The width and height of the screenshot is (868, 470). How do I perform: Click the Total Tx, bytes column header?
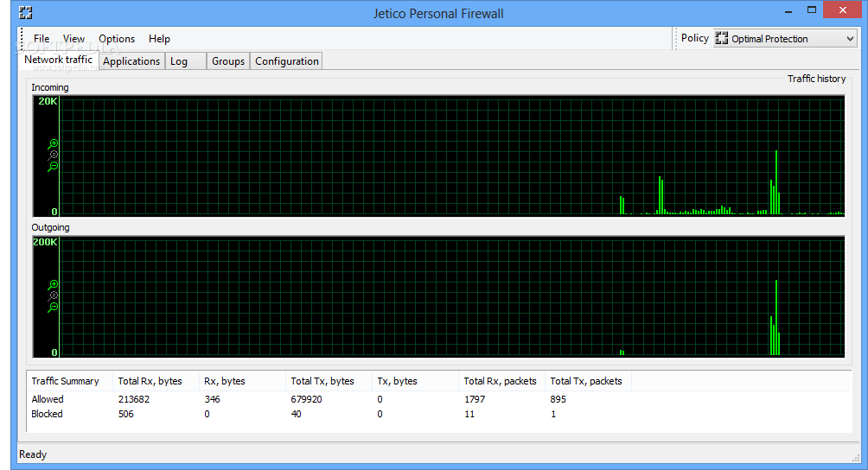pyautogui.click(x=329, y=381)
